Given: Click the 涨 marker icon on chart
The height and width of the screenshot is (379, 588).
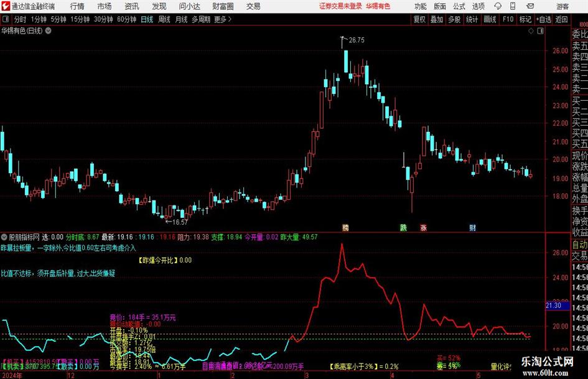Looking at the screenshot, I should pyautogui.click(x=423, y=227).
